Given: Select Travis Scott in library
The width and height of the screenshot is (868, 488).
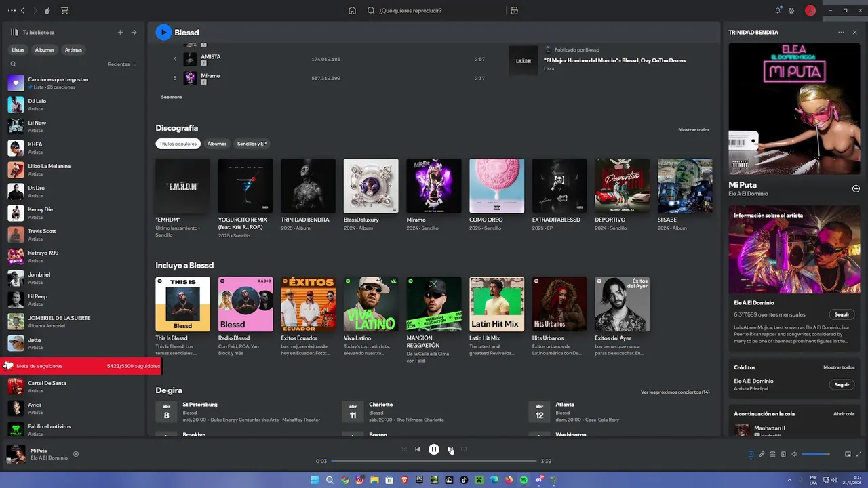Looking at the screenshot, I should tap(75, 235).
